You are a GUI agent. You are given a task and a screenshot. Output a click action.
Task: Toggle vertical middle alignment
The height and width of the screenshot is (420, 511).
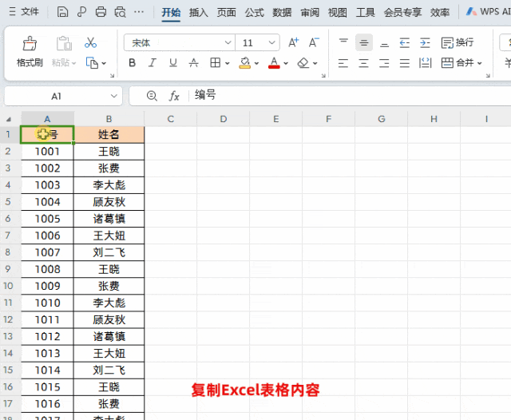(x=364, y=42)
